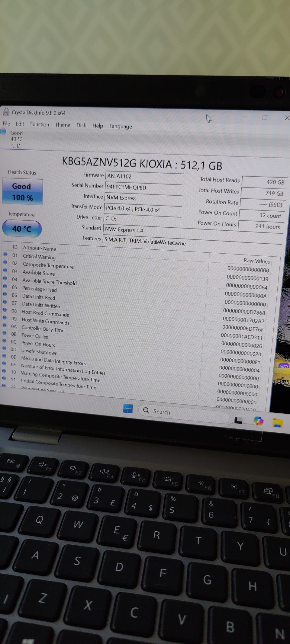
Task: Click the ID column header
Action: pos(15,247)
